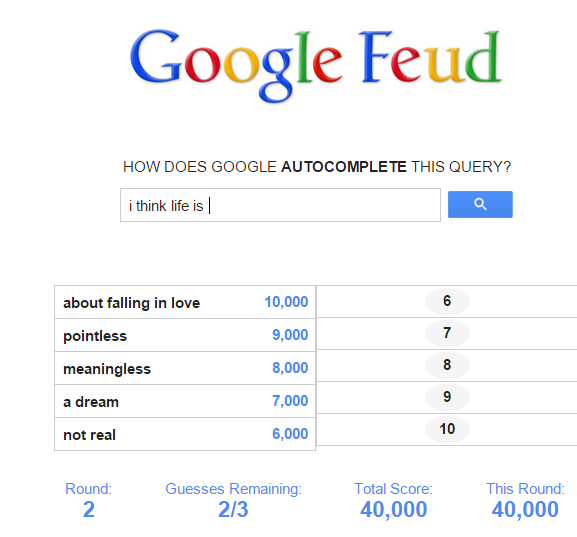Click the hidden answer number 10 badge

pyautogui.click(x=447, y=429)
